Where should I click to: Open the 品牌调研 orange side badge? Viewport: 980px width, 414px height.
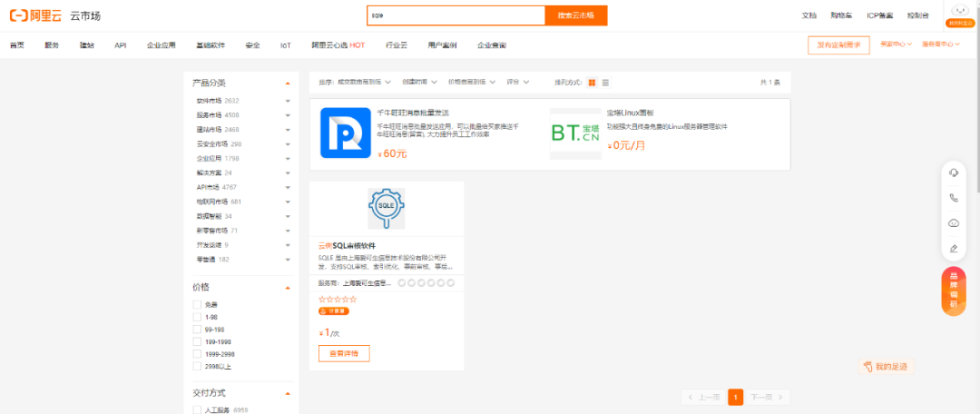(954, 291)
